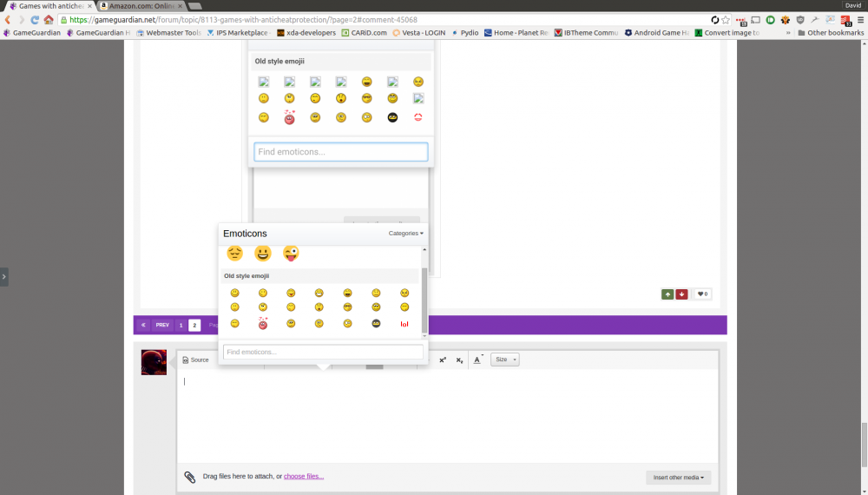Insert the large grinning emoji

[263, 254]
